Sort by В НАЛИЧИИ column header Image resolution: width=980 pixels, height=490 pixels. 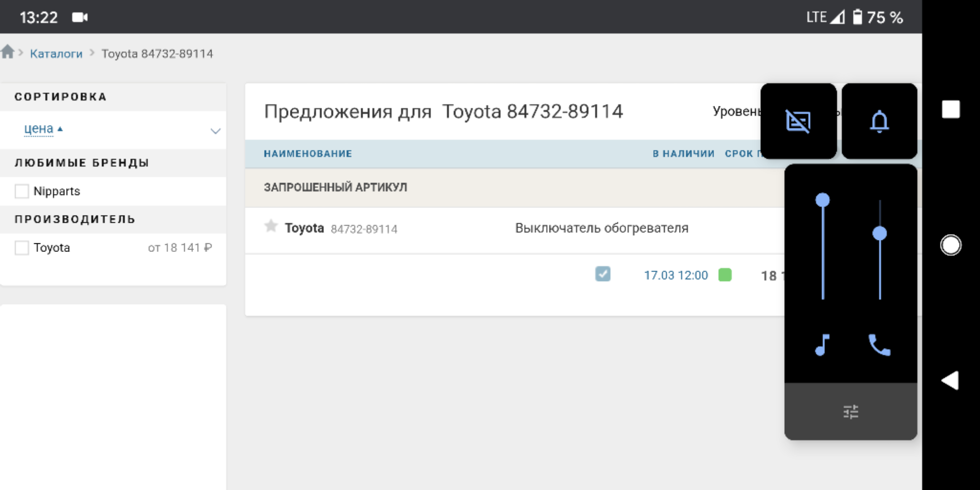[x=683, y=154]
